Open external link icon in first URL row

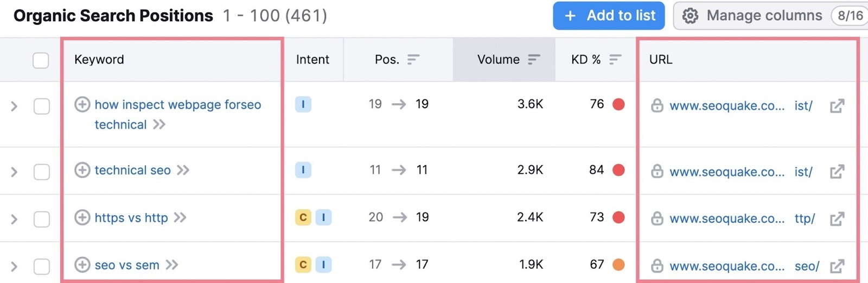point(837,106)
